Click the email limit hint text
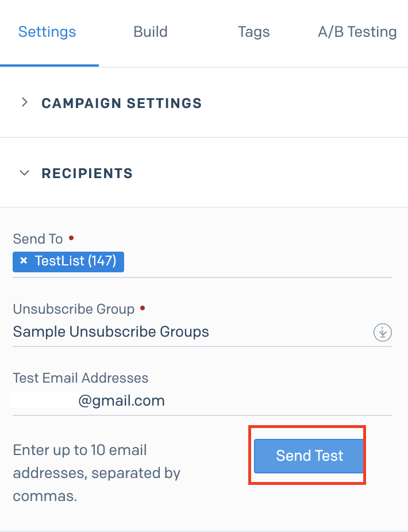The width and height of the screenshot is (408, 532). pyautogui.click(x=97, y=473)
